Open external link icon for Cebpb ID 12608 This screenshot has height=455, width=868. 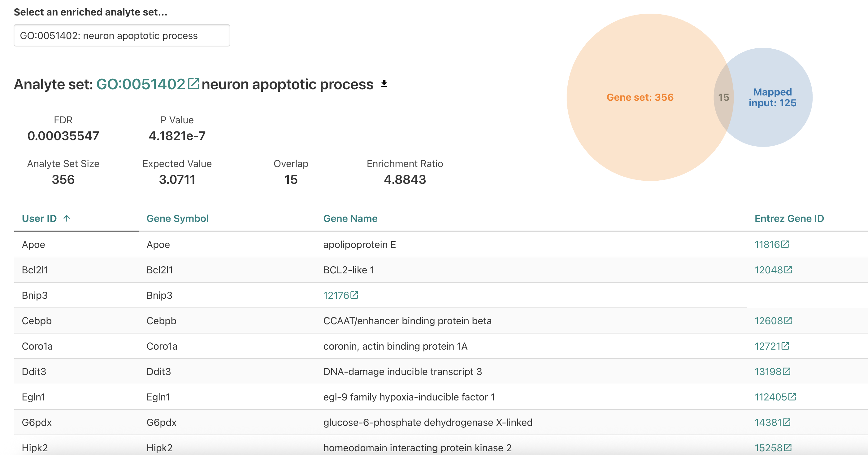click(788, 321)
